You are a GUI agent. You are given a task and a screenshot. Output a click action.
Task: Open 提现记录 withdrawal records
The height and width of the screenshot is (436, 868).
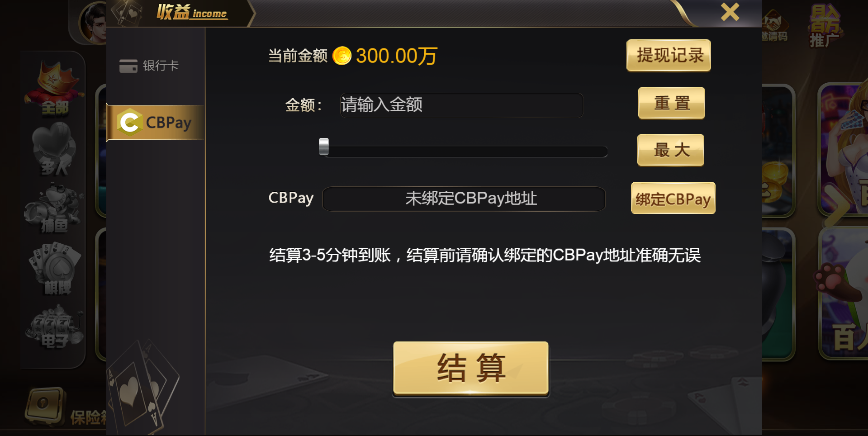coord(669,56)
